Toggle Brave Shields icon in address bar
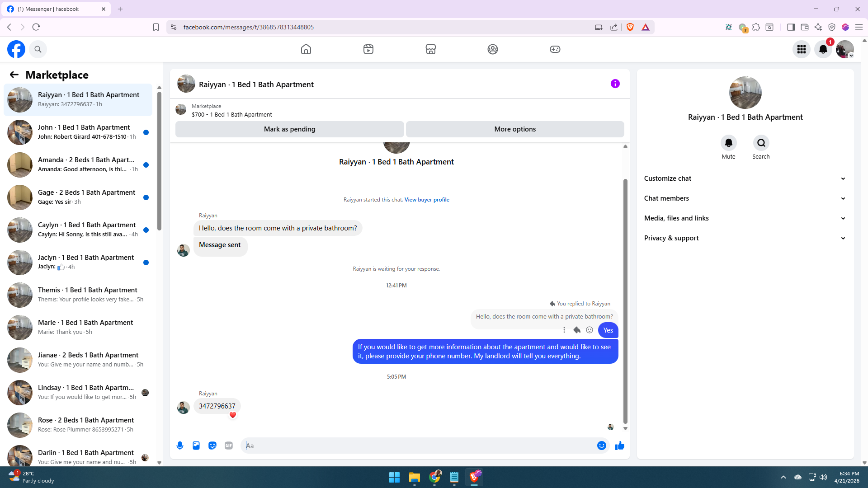 click(x=630, y=27)
